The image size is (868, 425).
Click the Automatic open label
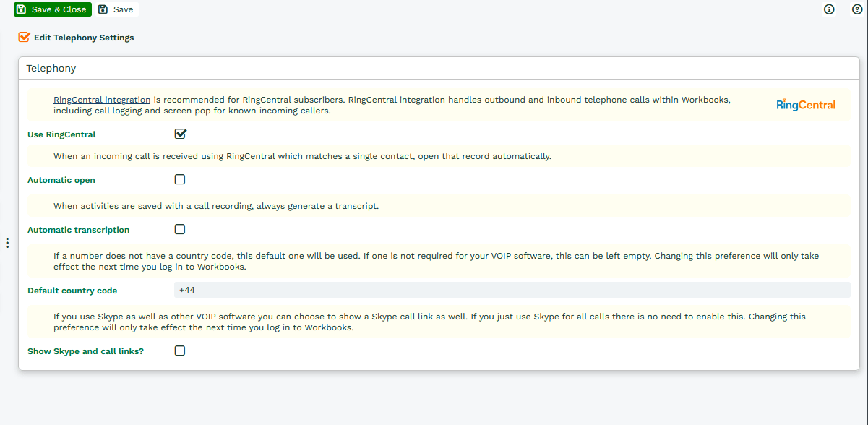click(x=61, y=180)
